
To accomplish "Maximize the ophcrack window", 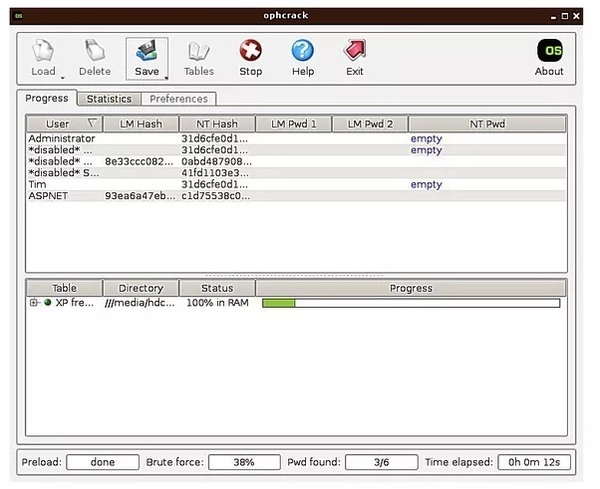I will (565, 16).
